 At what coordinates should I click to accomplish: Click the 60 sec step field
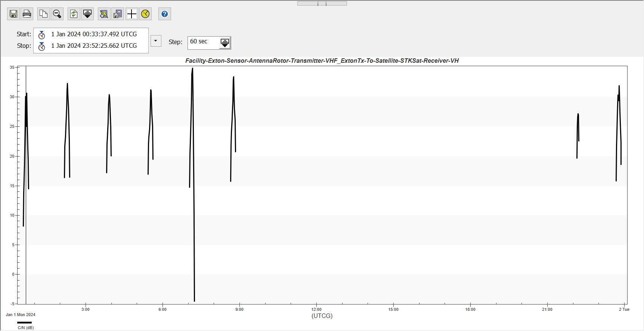[x=203, y=42]
